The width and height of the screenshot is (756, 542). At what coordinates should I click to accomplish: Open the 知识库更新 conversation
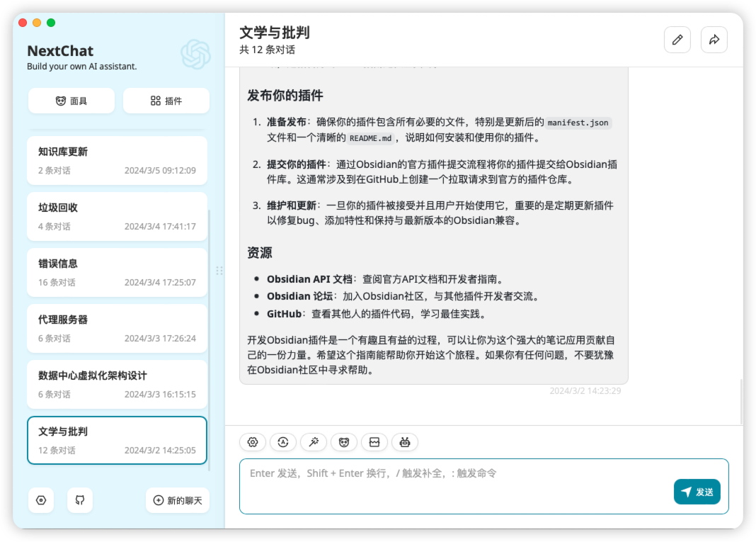click(x=118, y=161)
